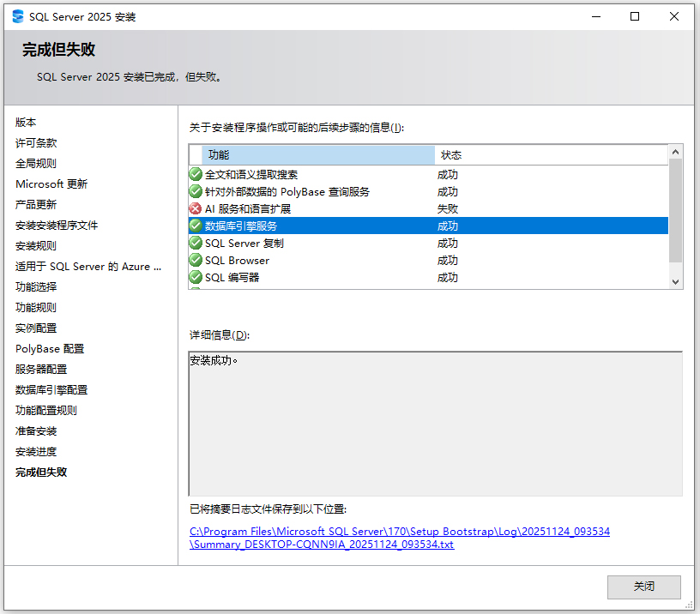The height and width of the screenshot is (614, 700).
Task: Click green check icon for SQL Server 复制
Action: coord(196,243)
